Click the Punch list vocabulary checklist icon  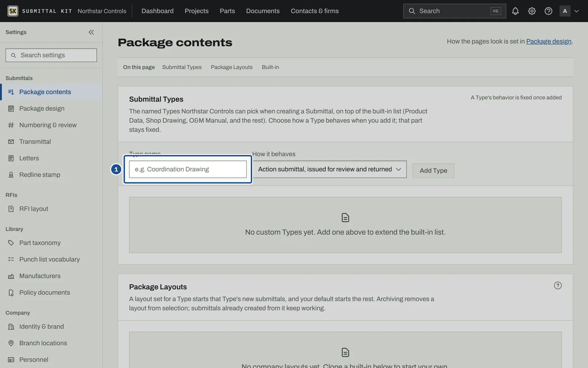tap(11, 259)
